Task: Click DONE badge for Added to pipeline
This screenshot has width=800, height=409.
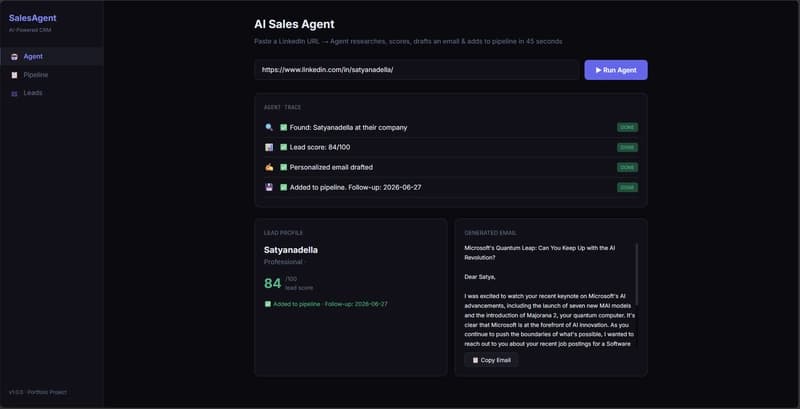Action: 627,187
